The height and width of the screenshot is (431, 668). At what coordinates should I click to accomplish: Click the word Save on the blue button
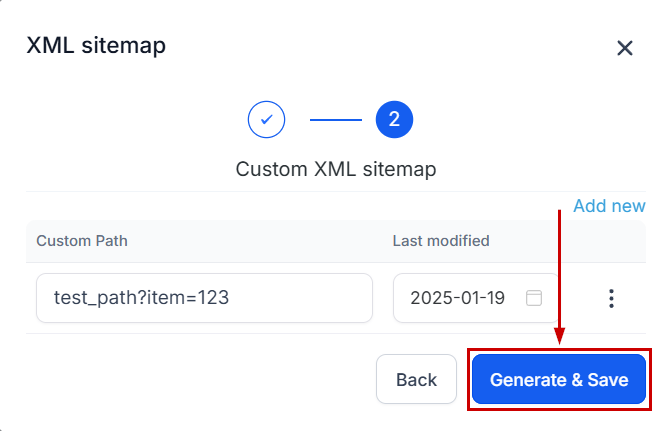click(x=608, y=380)
